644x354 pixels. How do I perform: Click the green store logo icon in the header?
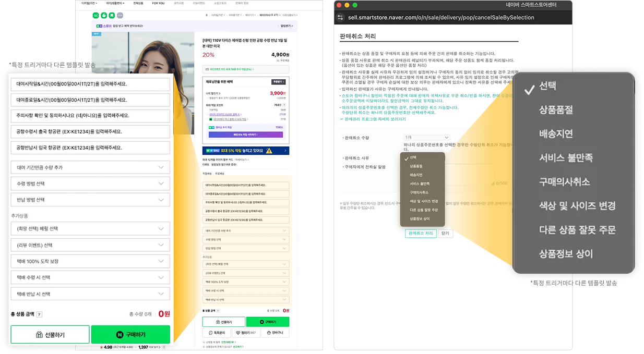(x=96, y=16)
